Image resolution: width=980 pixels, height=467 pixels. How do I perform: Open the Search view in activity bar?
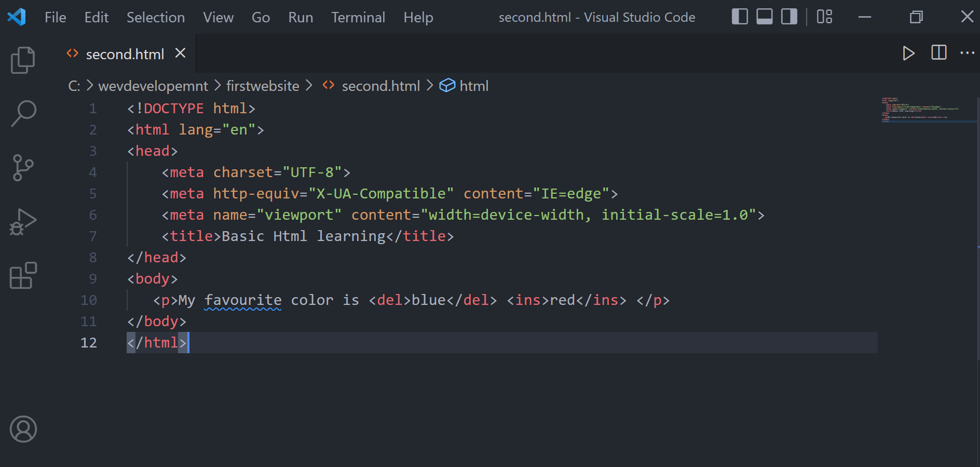point(23,113)
